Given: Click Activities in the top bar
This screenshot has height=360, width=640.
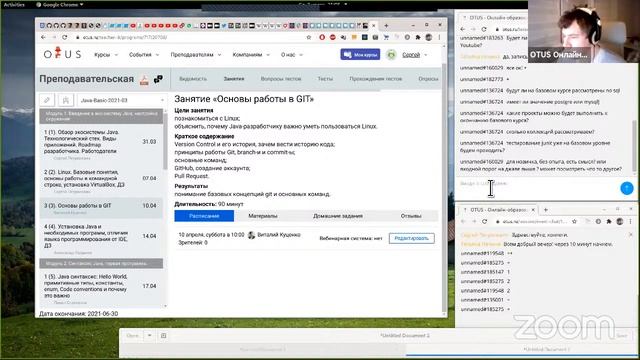Looking at the screenshot, I should (14, 4).
